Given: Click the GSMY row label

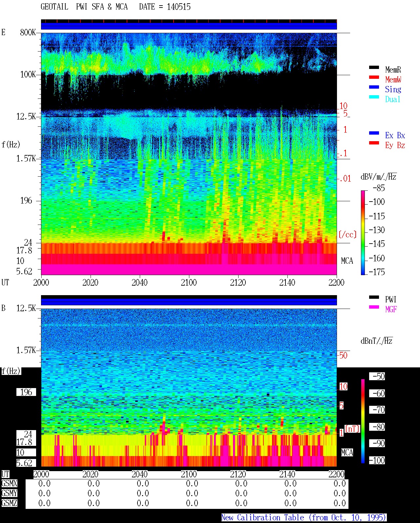Looking at the screenshot, I should (9, 493).
